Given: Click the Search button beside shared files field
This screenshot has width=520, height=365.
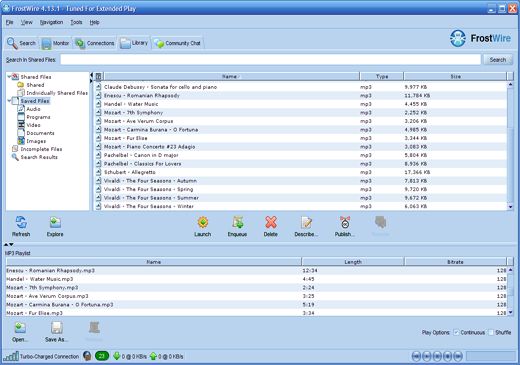Looking at the screenshot, I should (x=498, y=60).
